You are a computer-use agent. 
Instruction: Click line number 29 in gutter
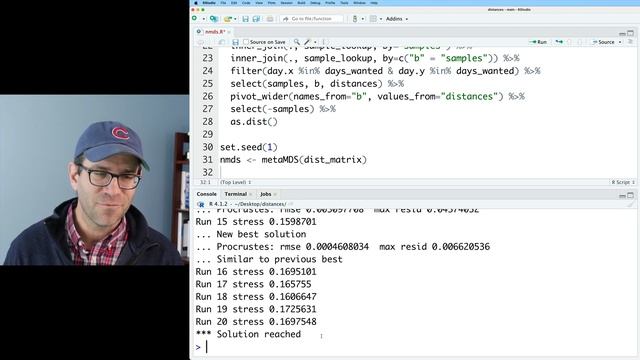pyautogui.click(x=207, y=134)
